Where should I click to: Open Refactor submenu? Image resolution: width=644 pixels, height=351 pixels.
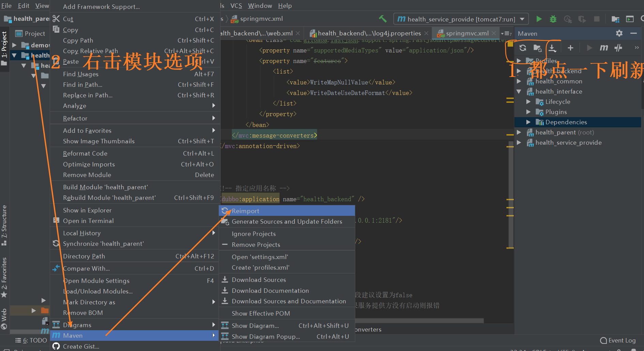coord(134,118)
